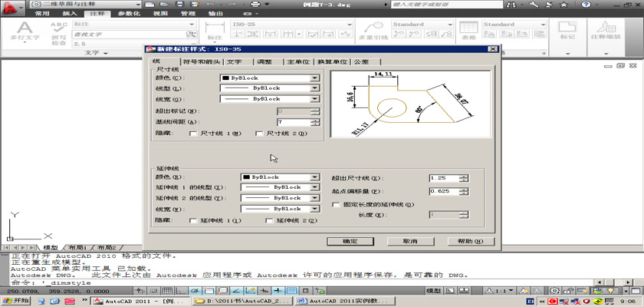The height and width of the screenshot is (307, 644).
Task: Click the 基线间距 value field
Action: (294, 122)
